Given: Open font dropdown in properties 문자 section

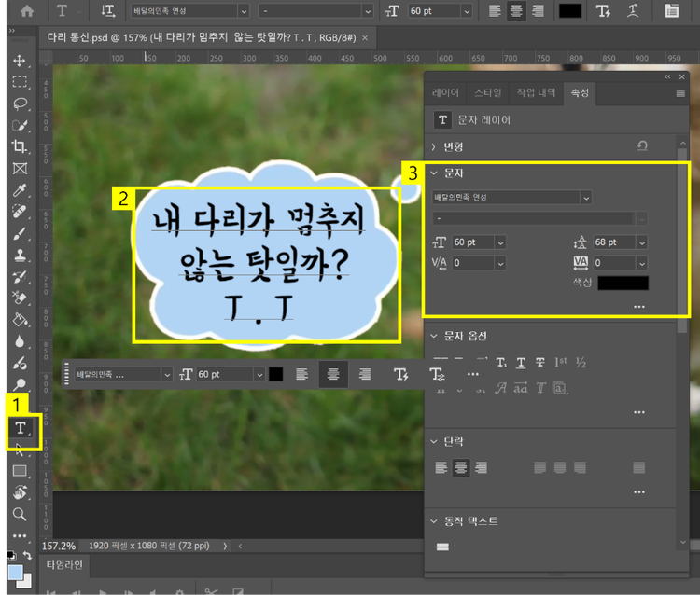Looking at the screenshot, I should [586, 197].
